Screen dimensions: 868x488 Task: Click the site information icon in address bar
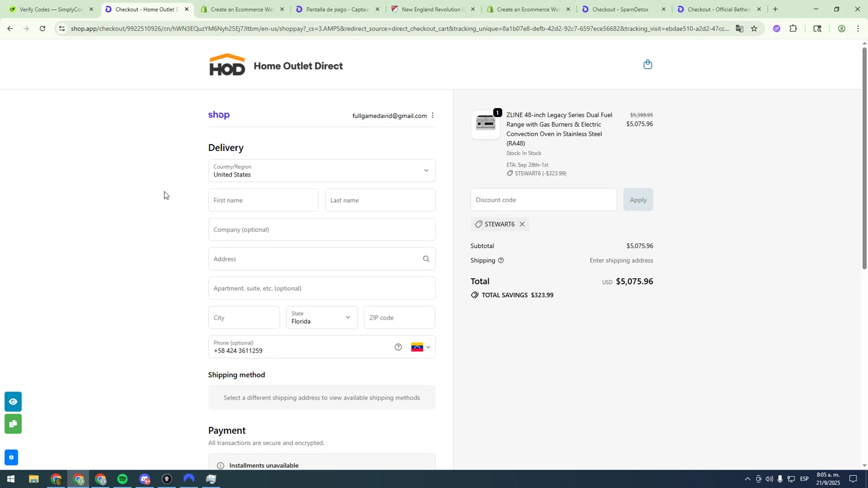pos(62,28)
